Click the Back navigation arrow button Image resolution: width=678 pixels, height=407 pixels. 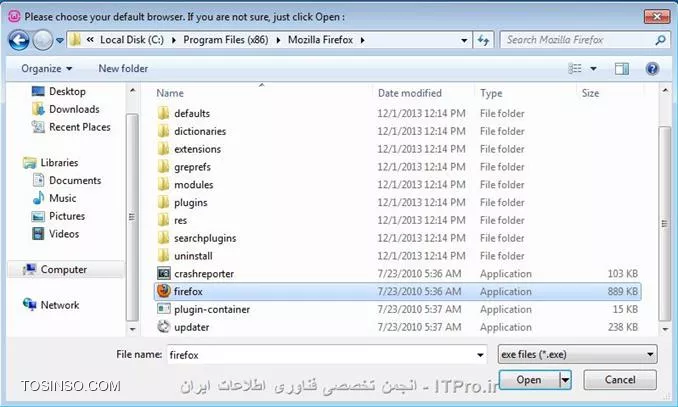19,40
